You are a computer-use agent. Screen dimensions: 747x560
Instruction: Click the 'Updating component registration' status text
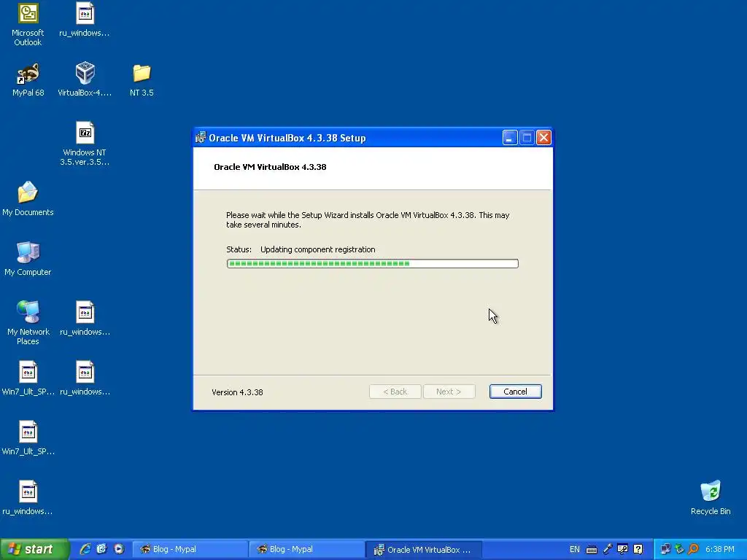[318, 249]
